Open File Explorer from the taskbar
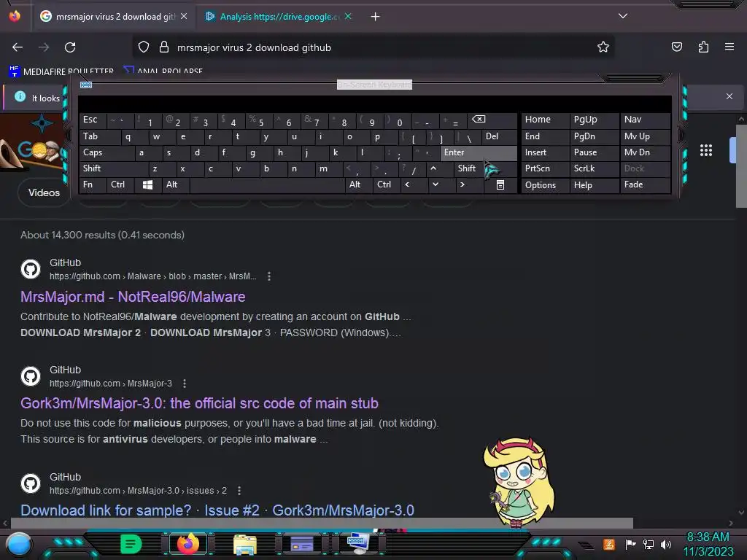This screenshot has height=560, width=747. coord(245,544)
